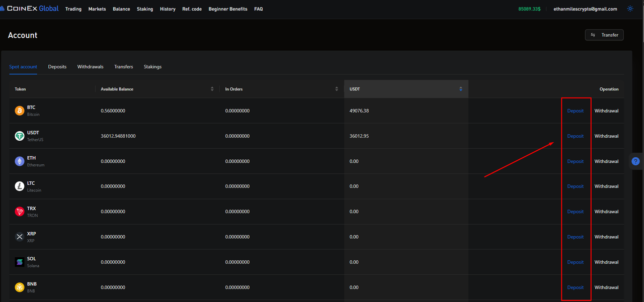Sort by USDT column arrows
The image size is (644, 302).
point(461,89)
